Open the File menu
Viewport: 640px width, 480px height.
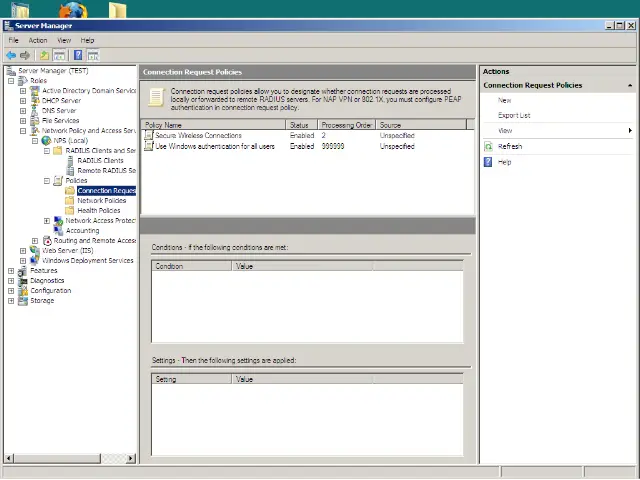[x=13, y=40]
